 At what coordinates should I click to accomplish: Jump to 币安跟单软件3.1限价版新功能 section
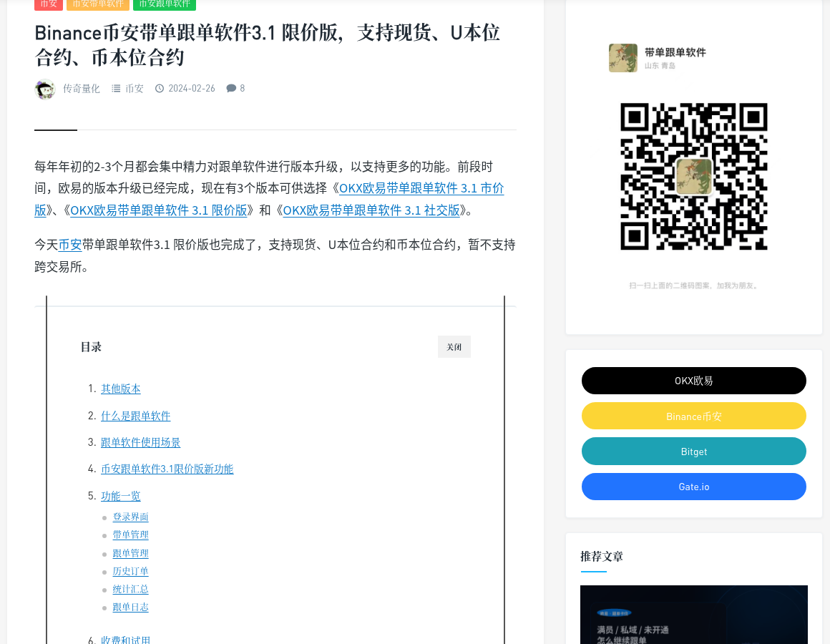click(x=167, y=469)
